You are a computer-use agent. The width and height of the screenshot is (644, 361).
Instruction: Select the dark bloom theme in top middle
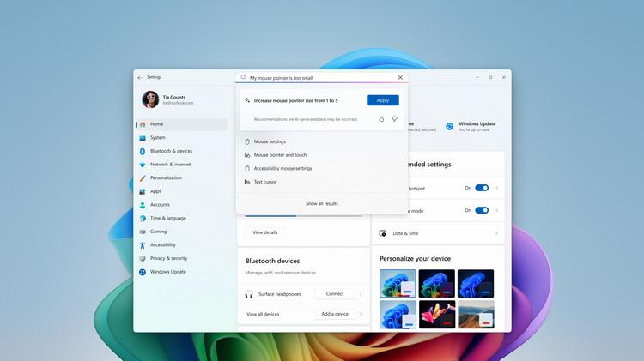tap(436, 284)
